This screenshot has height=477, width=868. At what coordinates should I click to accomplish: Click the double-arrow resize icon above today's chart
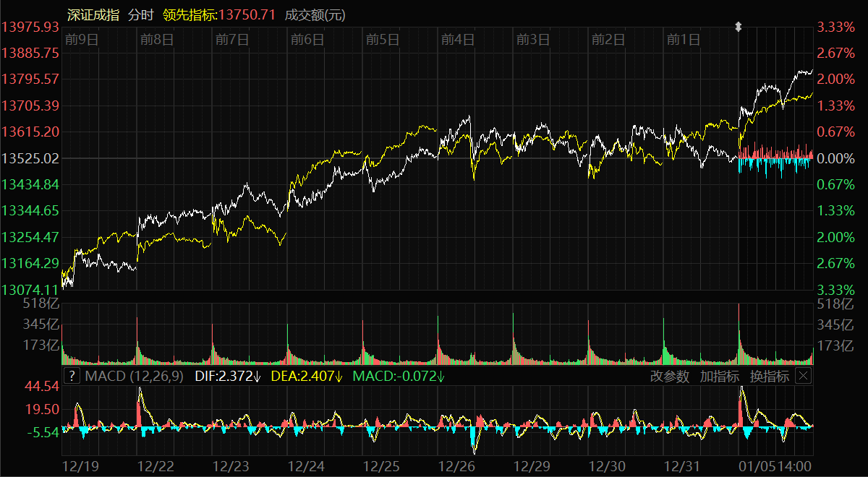(738, 27)
